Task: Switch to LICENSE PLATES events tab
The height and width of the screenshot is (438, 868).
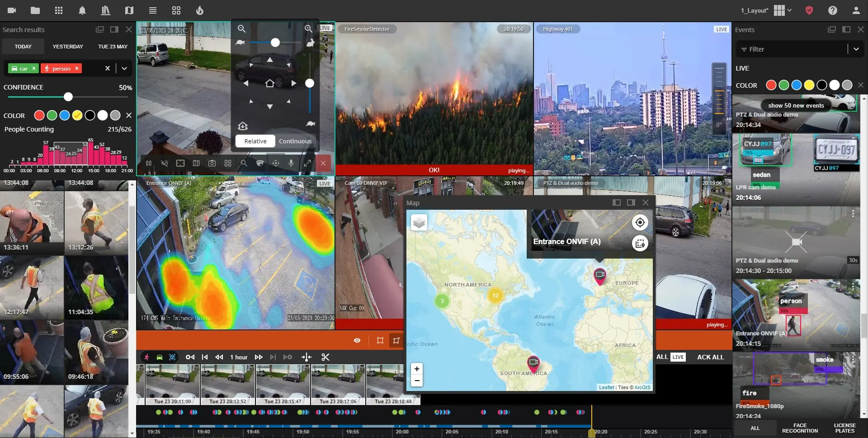Action: 844,428
